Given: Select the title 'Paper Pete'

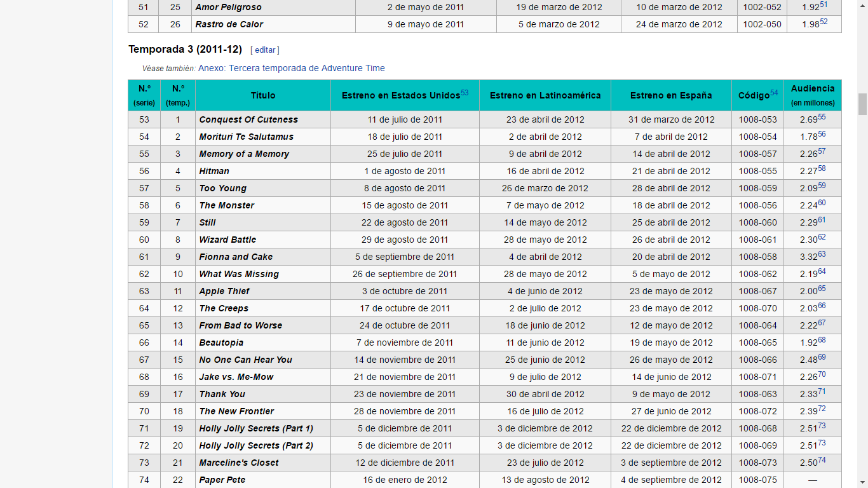Looking at the screenshot, I should (x=222, y=480).
